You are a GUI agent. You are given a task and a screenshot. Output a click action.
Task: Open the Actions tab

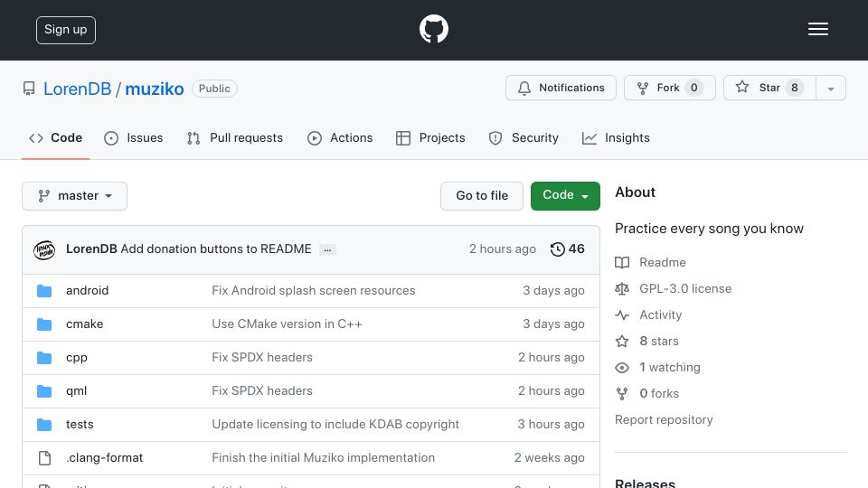[x=340, y=137]
